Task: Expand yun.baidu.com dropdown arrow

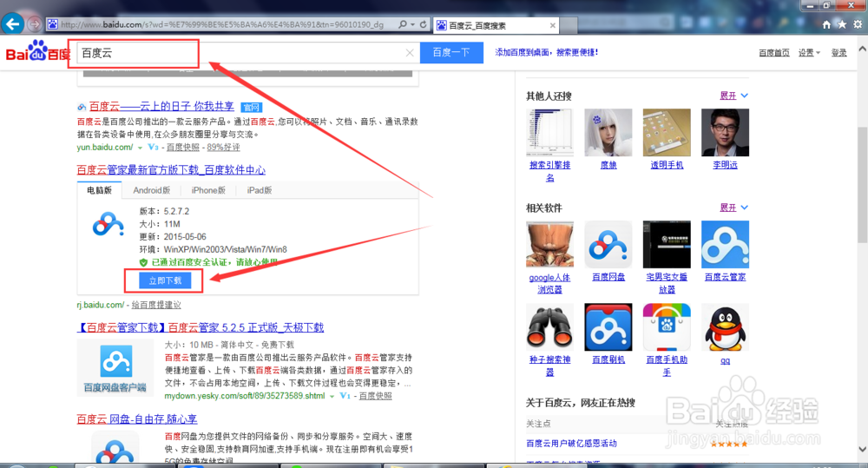Action: click(140, 148)
